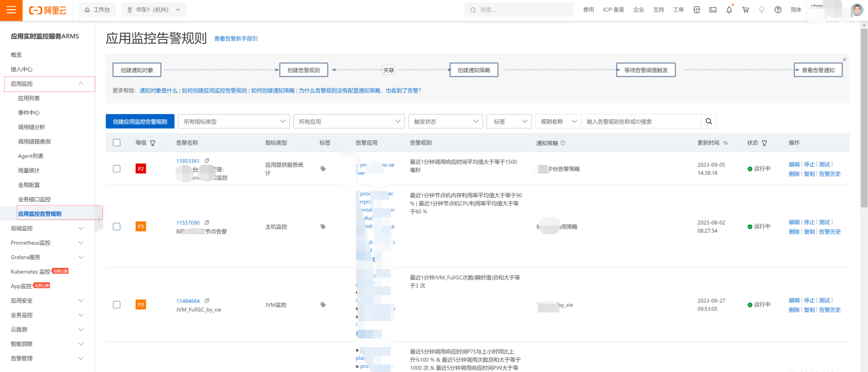This screenshot has width=868, height=372.
Task: Click 创建应用监控告警规则 button
Action: [x=140, y=121]
